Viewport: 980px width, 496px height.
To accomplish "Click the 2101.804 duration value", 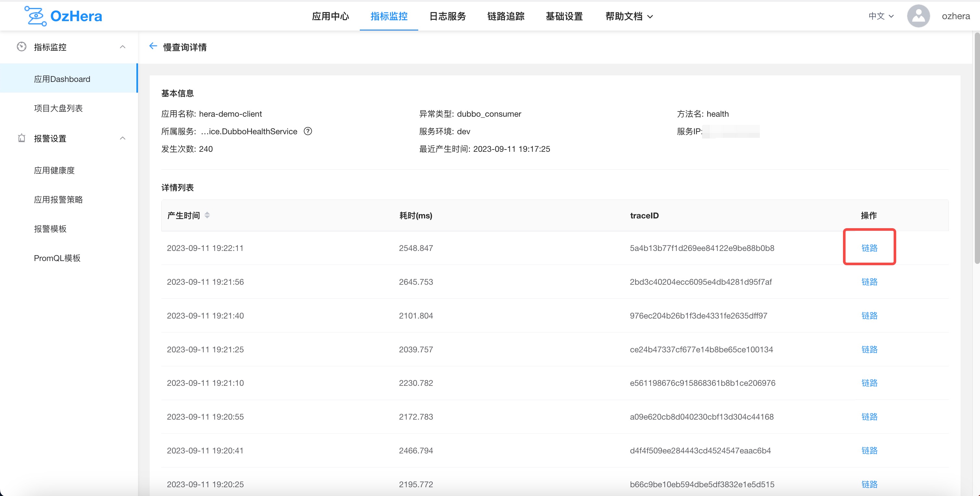I will pos(416,316).
